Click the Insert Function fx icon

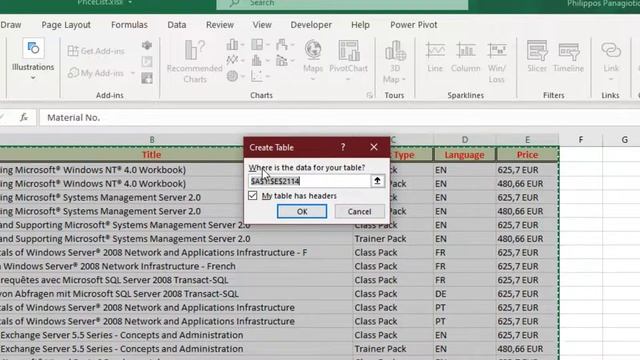[x=24, y=118]
